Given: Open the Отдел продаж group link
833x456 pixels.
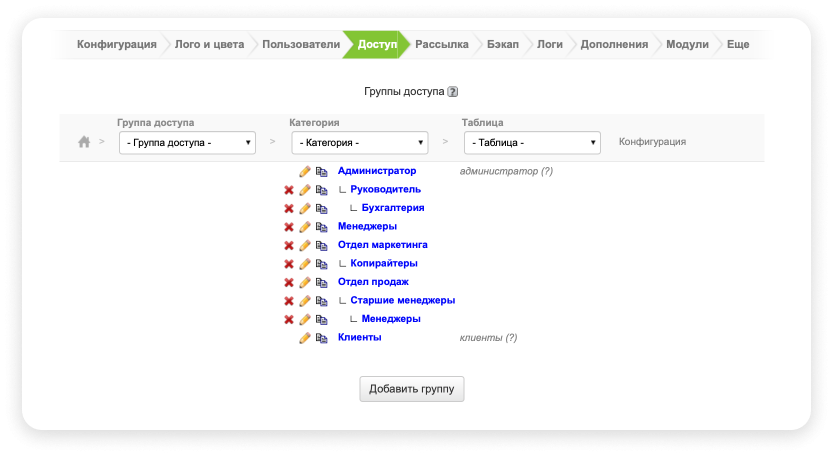Looking at the screenshot, I should point(373,282).
